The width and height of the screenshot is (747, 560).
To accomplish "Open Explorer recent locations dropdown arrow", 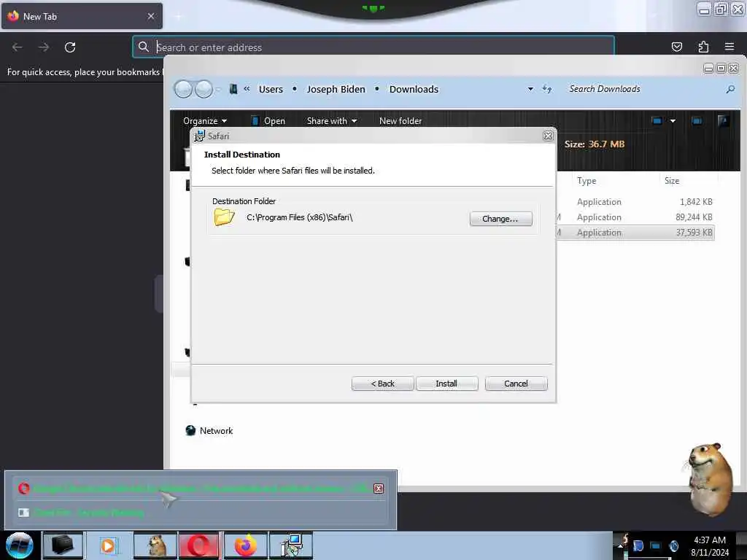I will tap(217, 89).
